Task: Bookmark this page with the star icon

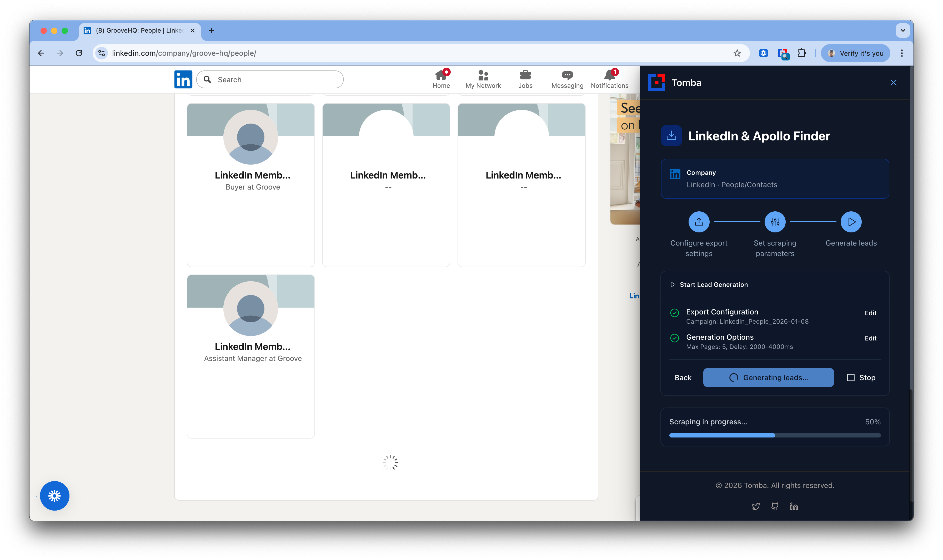Action: pyautogui.click(x=737, y=53)
